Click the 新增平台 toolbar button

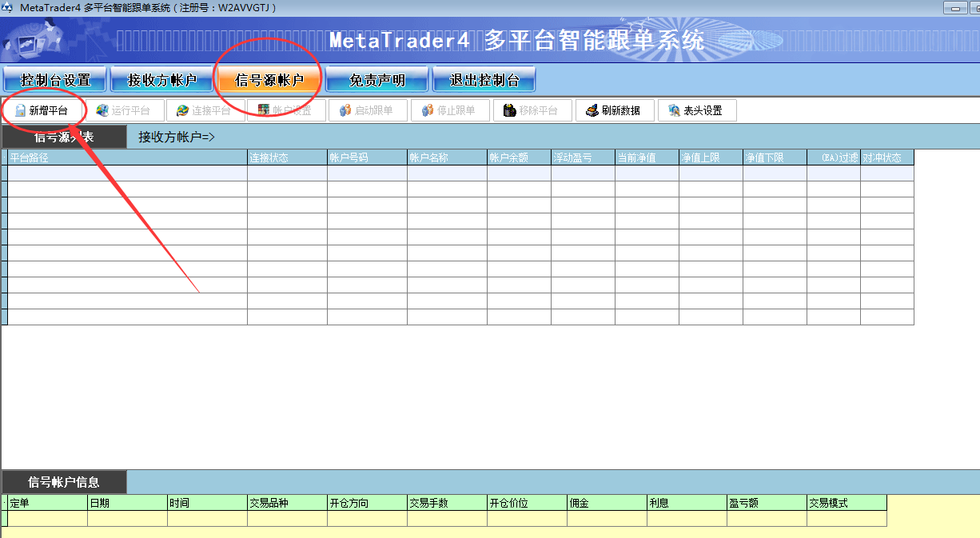(42, 110)
